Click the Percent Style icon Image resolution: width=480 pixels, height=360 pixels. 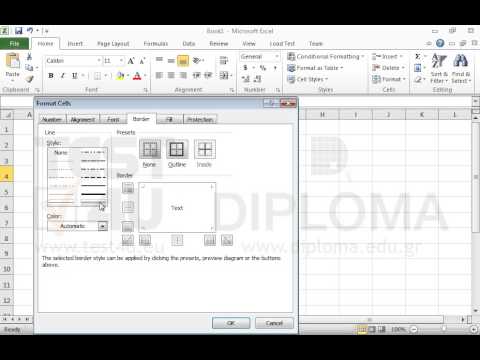263,68
